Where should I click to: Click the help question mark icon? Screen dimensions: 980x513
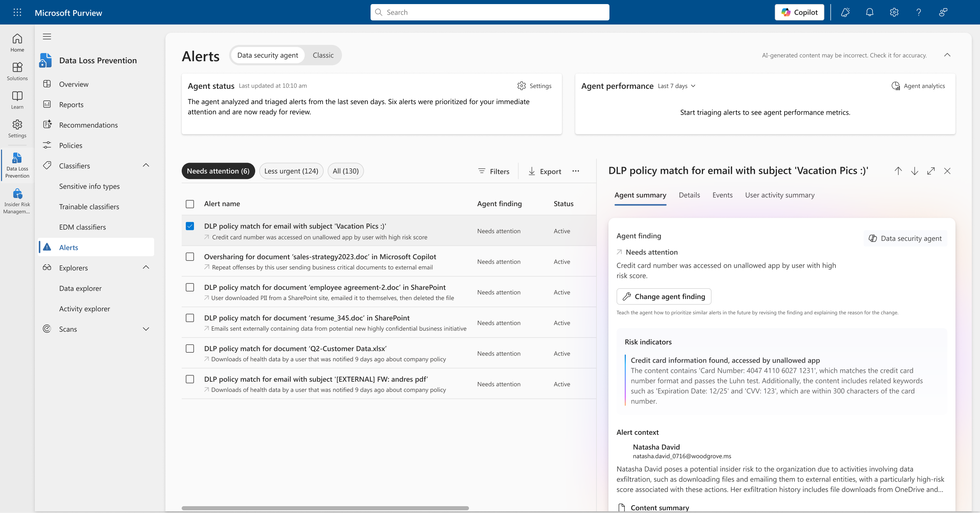(x=918, y=12)
